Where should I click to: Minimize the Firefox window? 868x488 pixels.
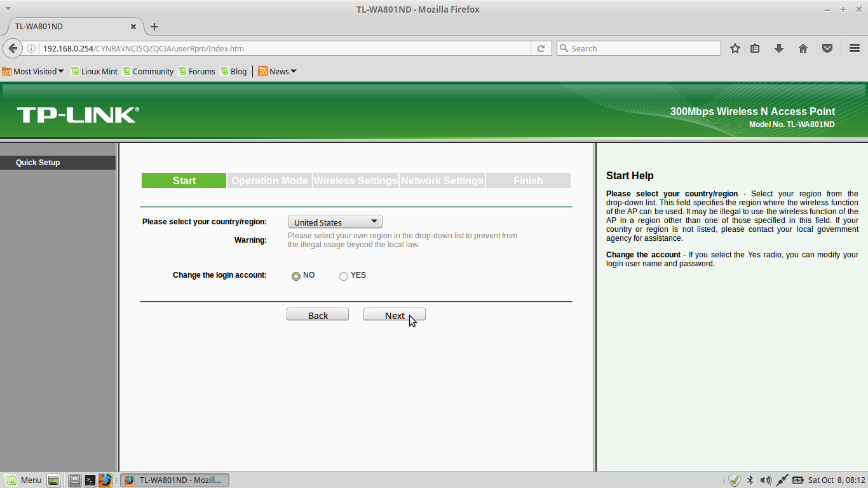[x=827, y=9]
